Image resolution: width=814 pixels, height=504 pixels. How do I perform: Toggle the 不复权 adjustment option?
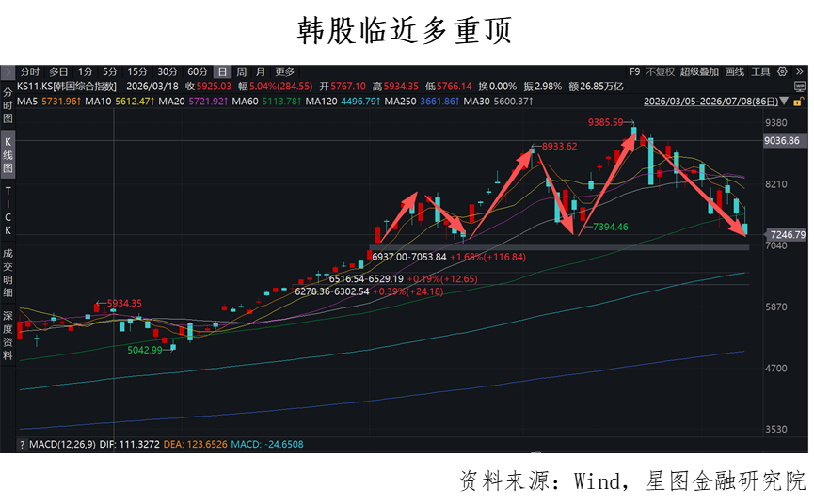660,71
